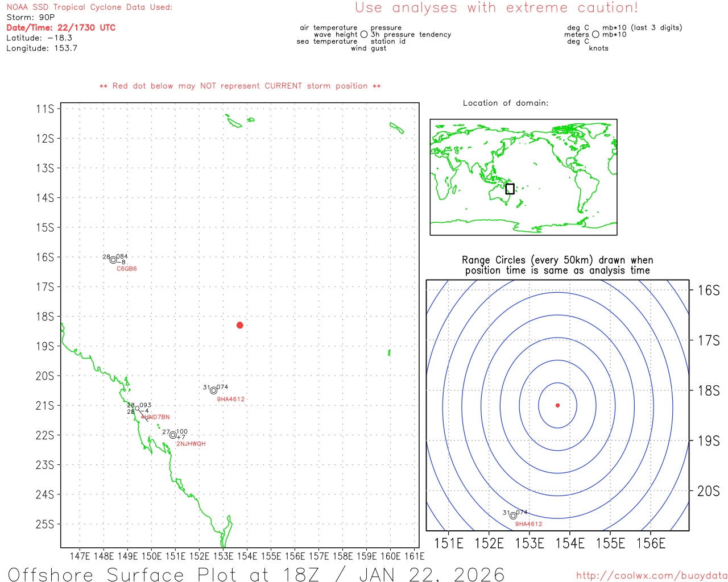Click the red dot disclaimer note above the map
The height and width of the screenshot is (582, 728).
coord(240,86)
